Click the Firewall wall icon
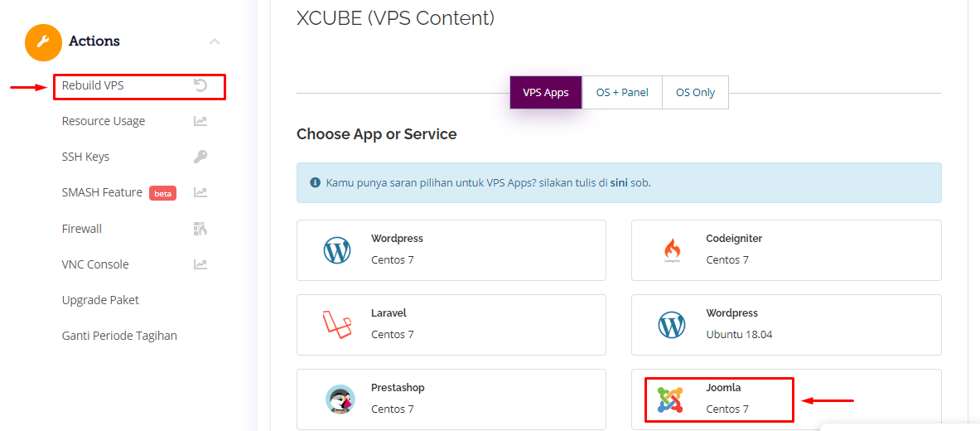 [200, 229]
